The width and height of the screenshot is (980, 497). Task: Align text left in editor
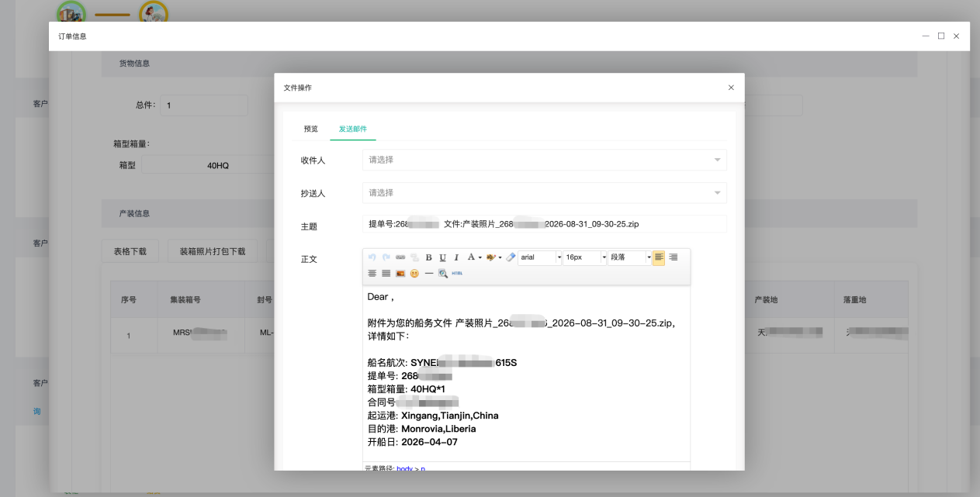(x=659, y=257)
